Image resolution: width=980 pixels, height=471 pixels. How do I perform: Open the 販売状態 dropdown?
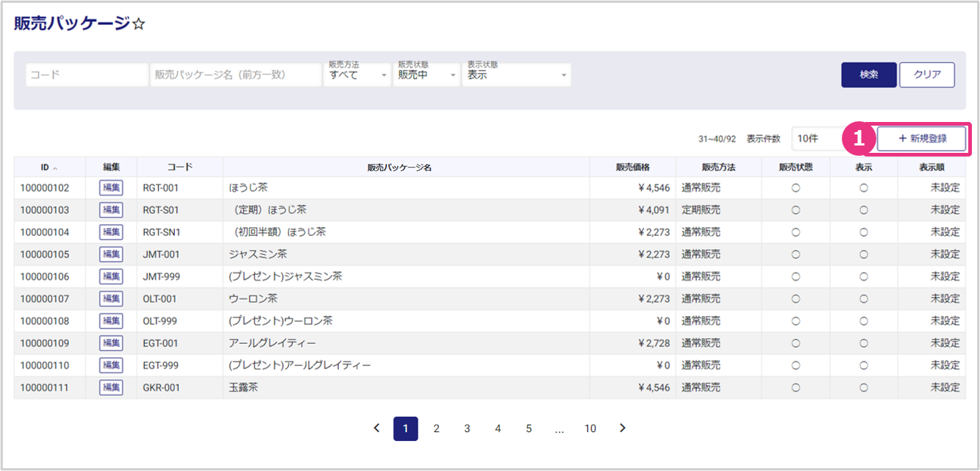(x=426, y=75)
